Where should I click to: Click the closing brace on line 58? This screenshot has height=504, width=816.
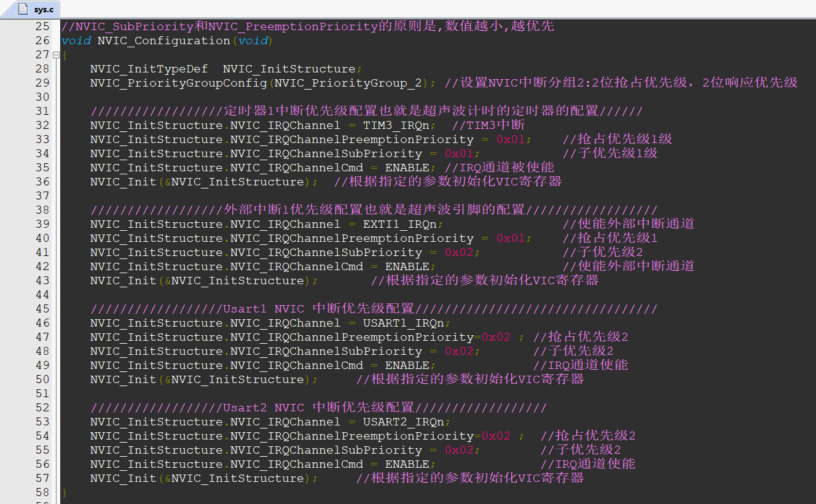click(x=64, y=492)
